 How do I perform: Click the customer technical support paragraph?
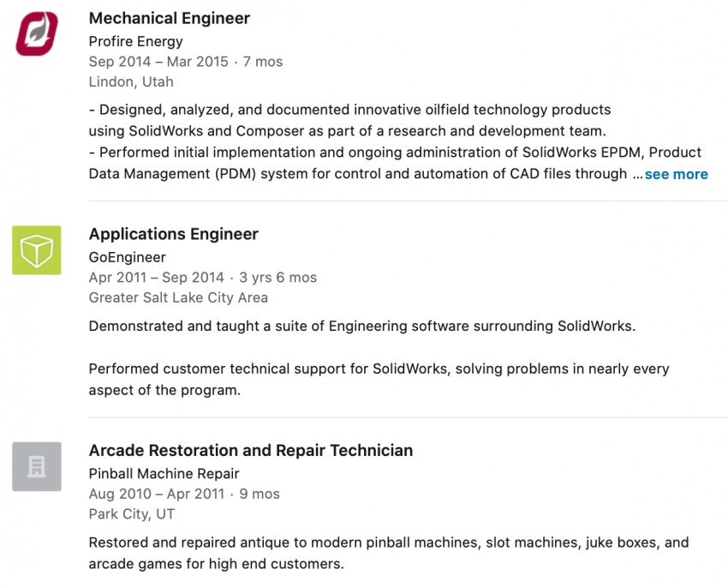379,380
